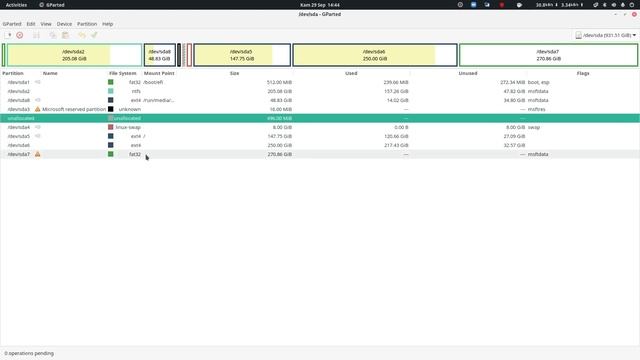Select the /dev/sda2 row in partition list
This screenshot has width=640, height=360.
click(x=320, y=91)
